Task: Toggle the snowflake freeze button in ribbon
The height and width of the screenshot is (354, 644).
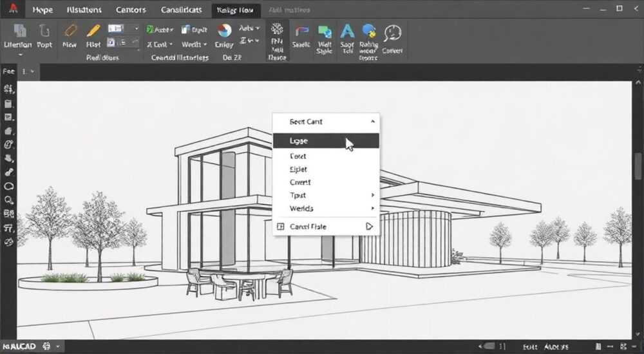Action: (x=277, y=29)
